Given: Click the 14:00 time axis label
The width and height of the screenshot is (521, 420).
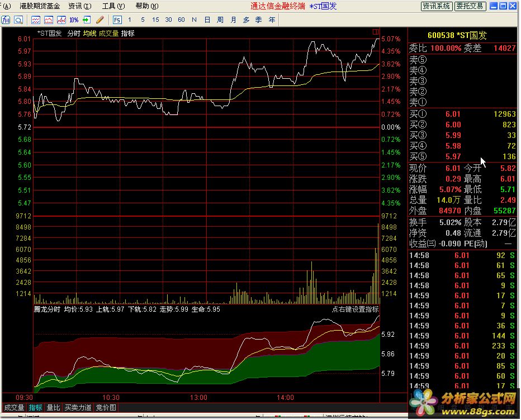Looking at the screenshot, I should click(x=286, y=398).
